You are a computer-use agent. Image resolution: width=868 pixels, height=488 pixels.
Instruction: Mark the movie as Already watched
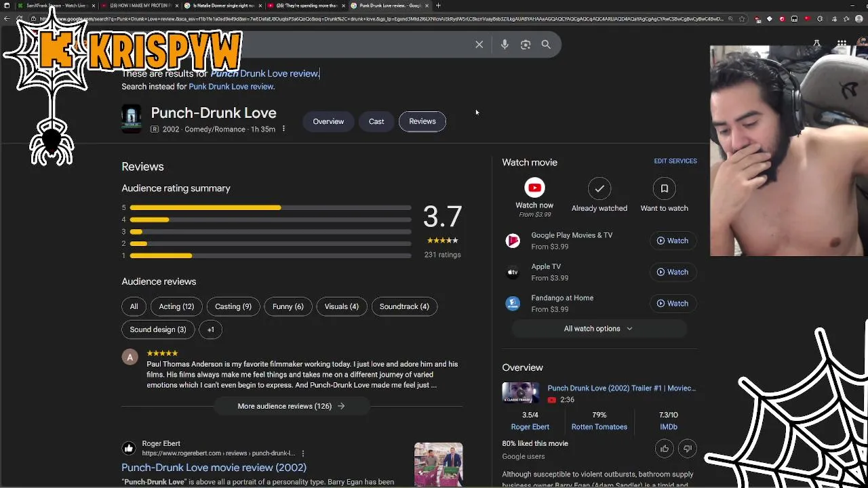[x=599, y=188]
